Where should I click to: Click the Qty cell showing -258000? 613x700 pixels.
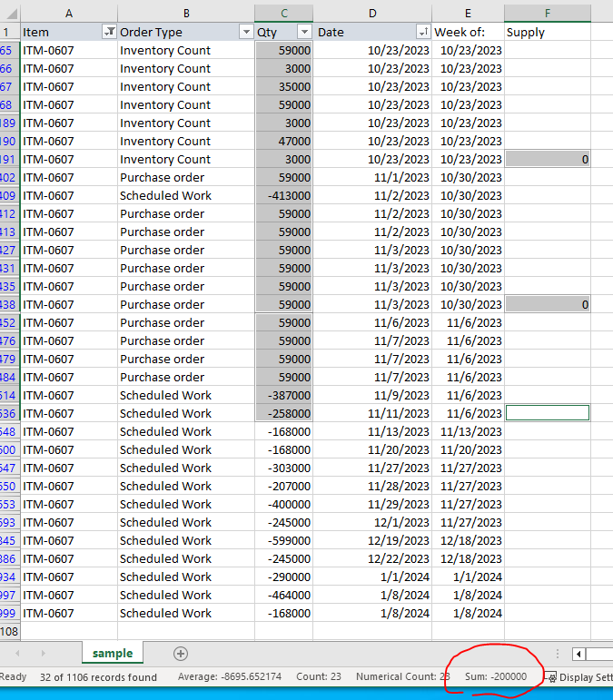(x=284, y=413)
